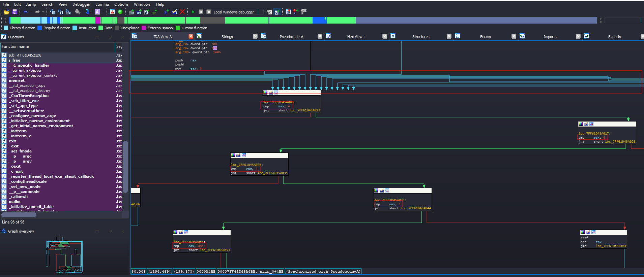644x277 pixels.
Task: Open the Lumina menu
Action: [102, 4]
